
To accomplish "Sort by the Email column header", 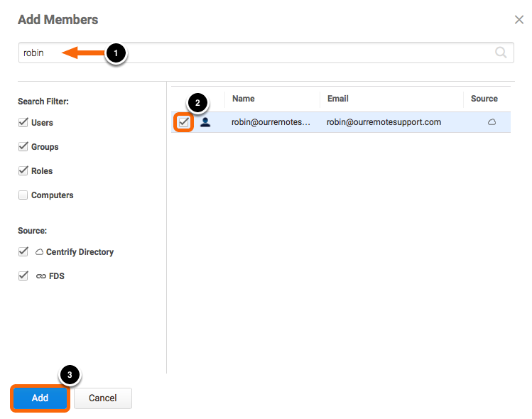I will pos(337,99).
